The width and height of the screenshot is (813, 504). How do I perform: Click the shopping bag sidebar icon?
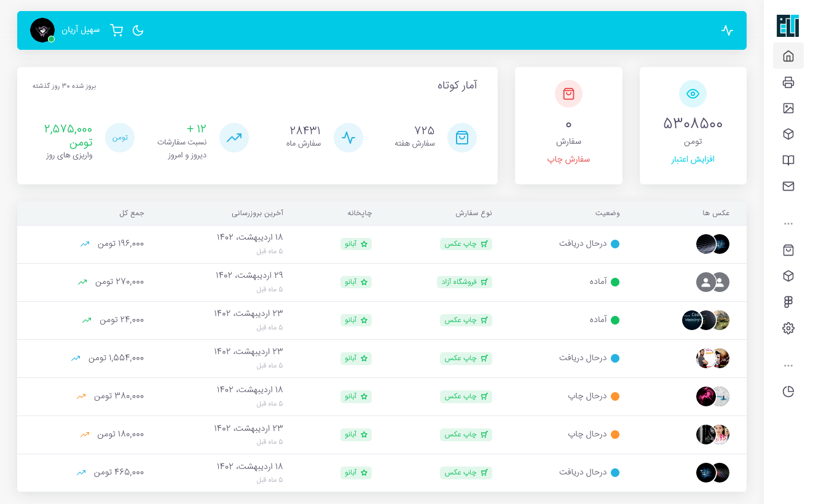[788, 250]
